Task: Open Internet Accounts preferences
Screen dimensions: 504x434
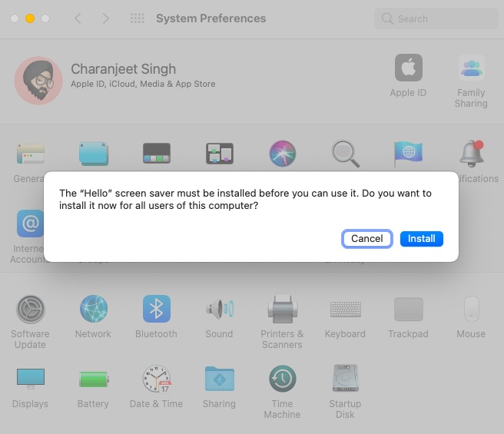Action: 30,224
